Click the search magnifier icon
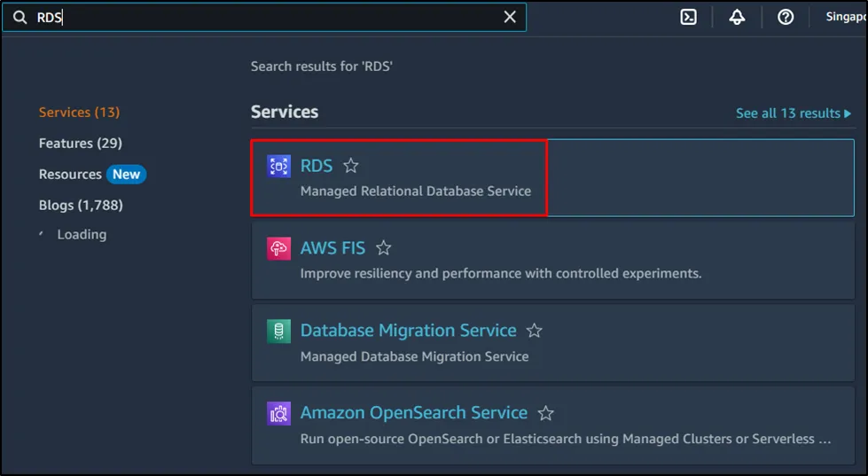 [x=20, y=17]
